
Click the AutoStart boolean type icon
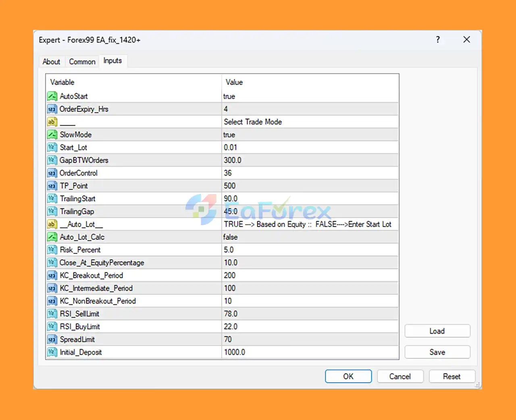52,96
